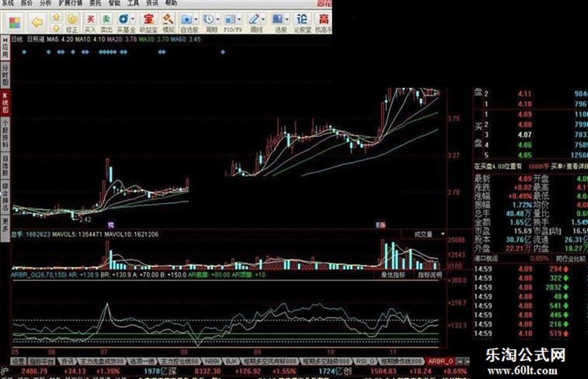Click the 买入 buy icon
This screenshot has width=588, height=379.
pos(90,19)
